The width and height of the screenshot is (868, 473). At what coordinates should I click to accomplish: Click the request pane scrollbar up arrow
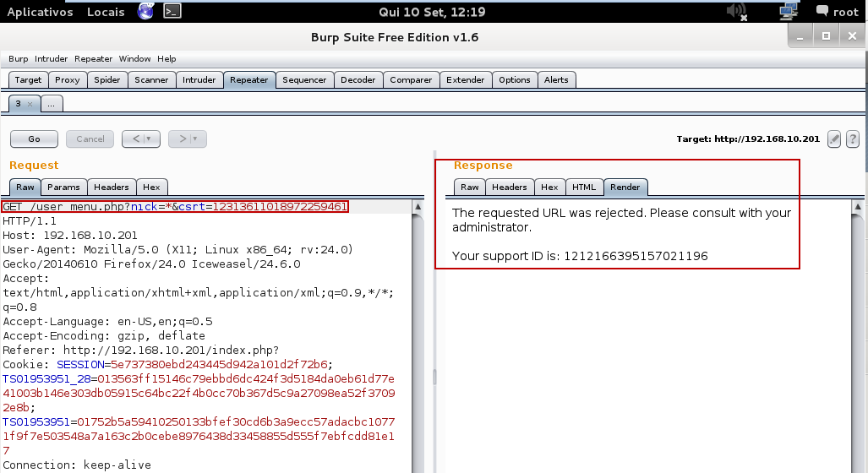point(418,206)
